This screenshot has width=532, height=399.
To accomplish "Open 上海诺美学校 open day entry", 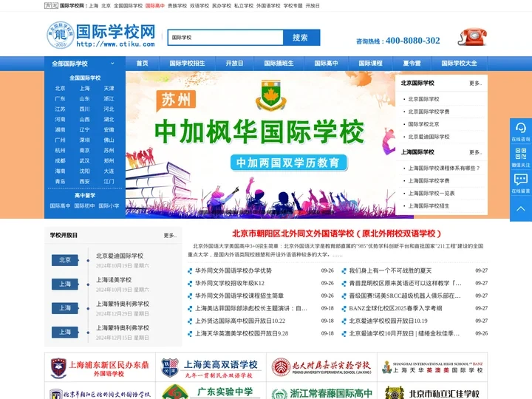I will [114, 280].
